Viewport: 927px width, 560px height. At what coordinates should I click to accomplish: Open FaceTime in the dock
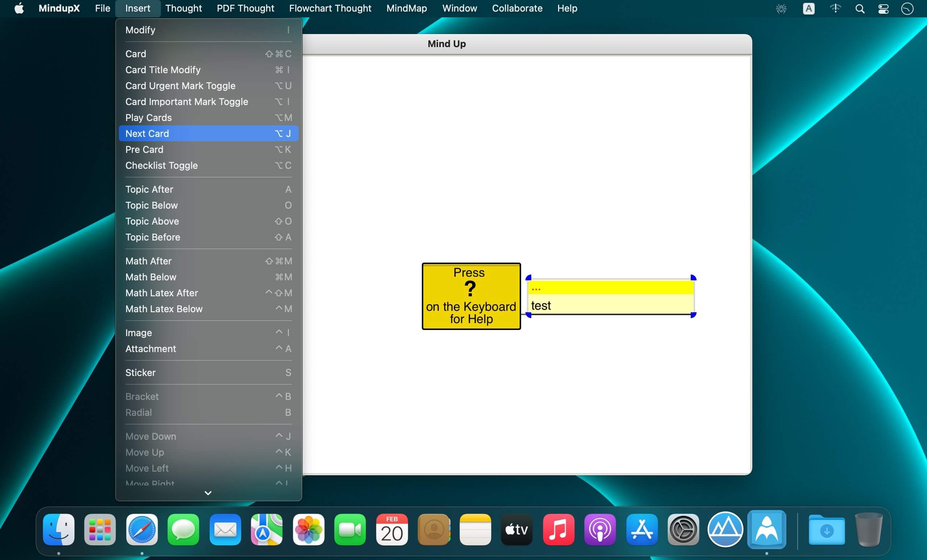click(350, 529)
